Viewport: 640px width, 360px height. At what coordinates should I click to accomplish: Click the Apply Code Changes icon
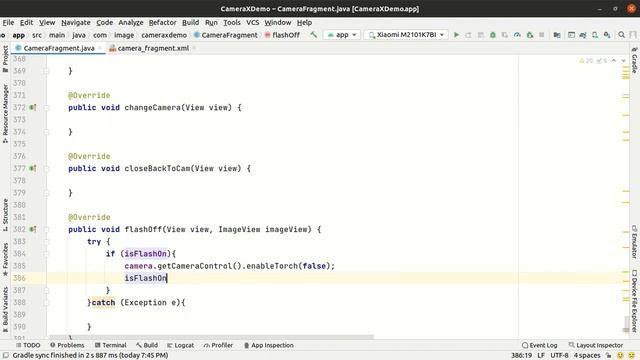pos(481,35)
